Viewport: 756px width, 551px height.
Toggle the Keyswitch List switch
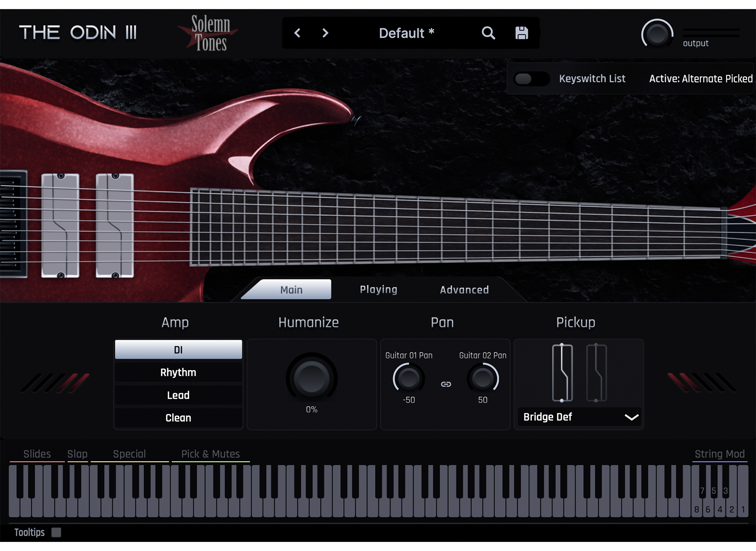click(532, 79)
